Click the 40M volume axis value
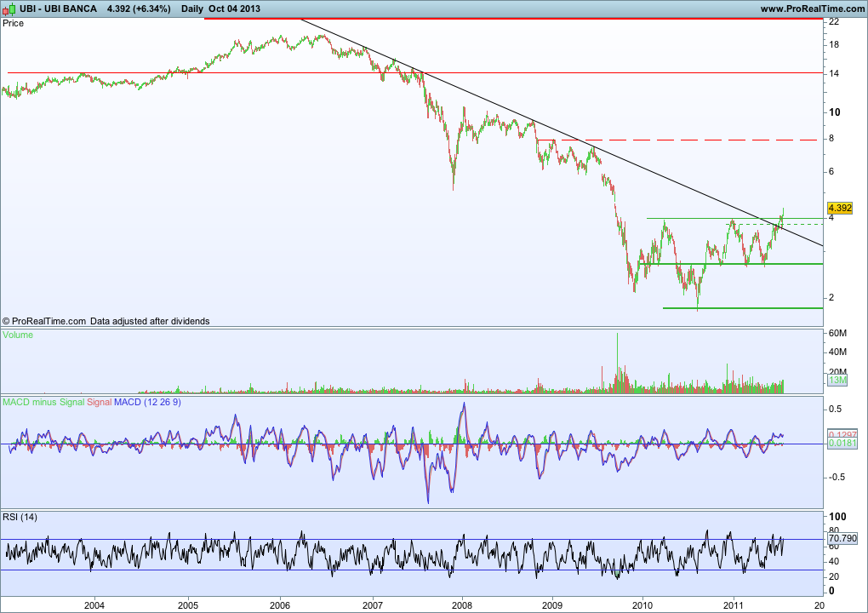The width and height of the screenshot is (868, 613). [x=837, y=352]
